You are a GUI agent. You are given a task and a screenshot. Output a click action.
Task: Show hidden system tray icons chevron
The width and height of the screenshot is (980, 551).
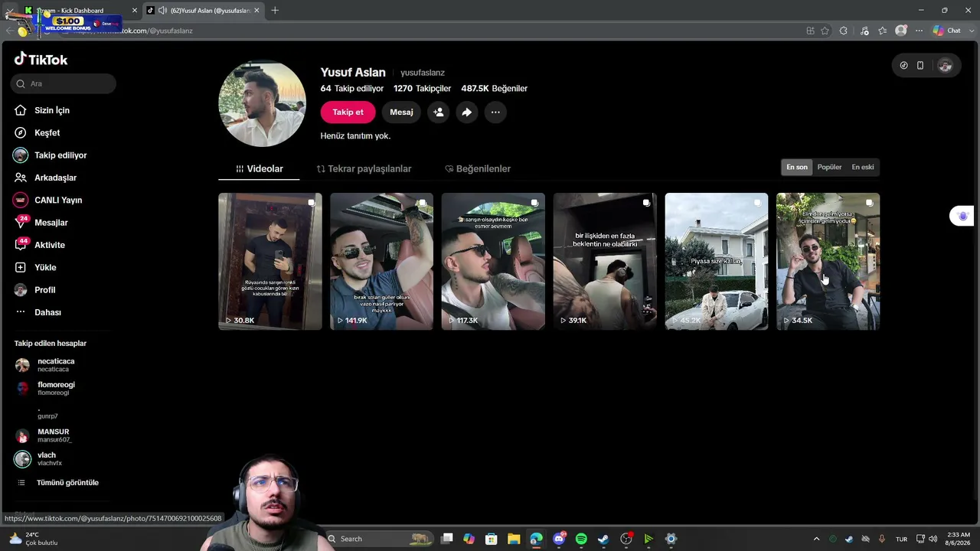click(x=816, y=539)
